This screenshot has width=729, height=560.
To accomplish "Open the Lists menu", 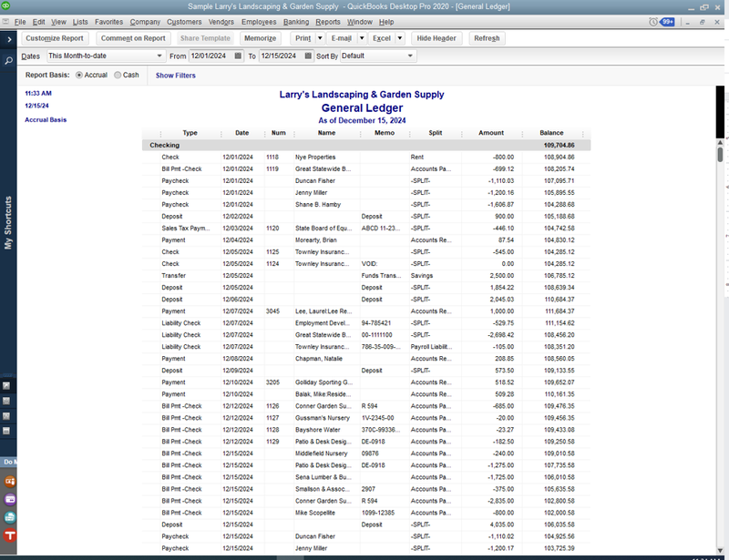I will point(80,22).
